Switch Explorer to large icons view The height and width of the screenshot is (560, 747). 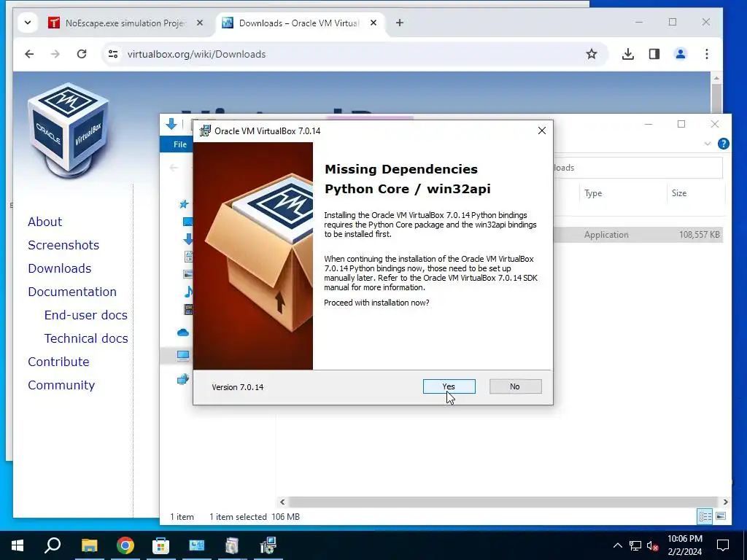click(x=721, y=516)
